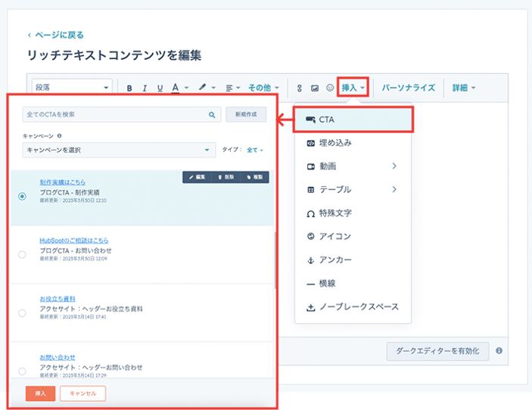532x410 pixels.
Task: Click the insert link icon
Action: click(299, 89)
